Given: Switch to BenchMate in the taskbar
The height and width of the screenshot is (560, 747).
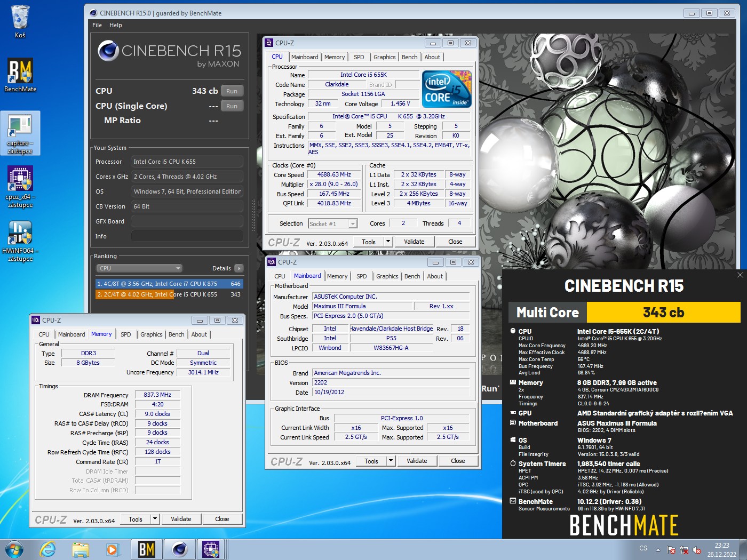Looking at the screenshot, I should tap(146, 549).
